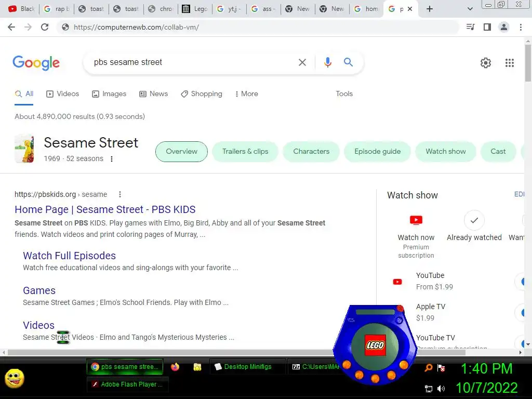Image resolution: width=532 pixels, height=399 pixels.
Task: Open the tray search magnifier icon
Action: point(429,368)
